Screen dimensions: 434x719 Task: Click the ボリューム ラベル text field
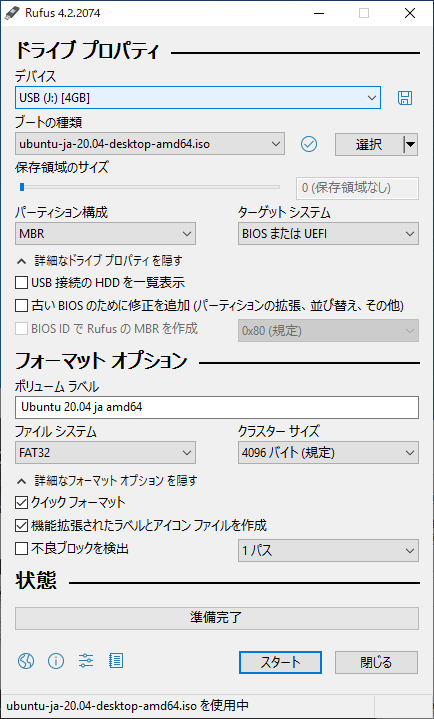(217, 408)
